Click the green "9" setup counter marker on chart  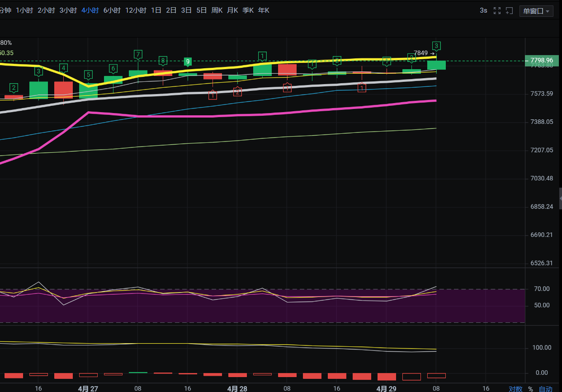[188, 62]
